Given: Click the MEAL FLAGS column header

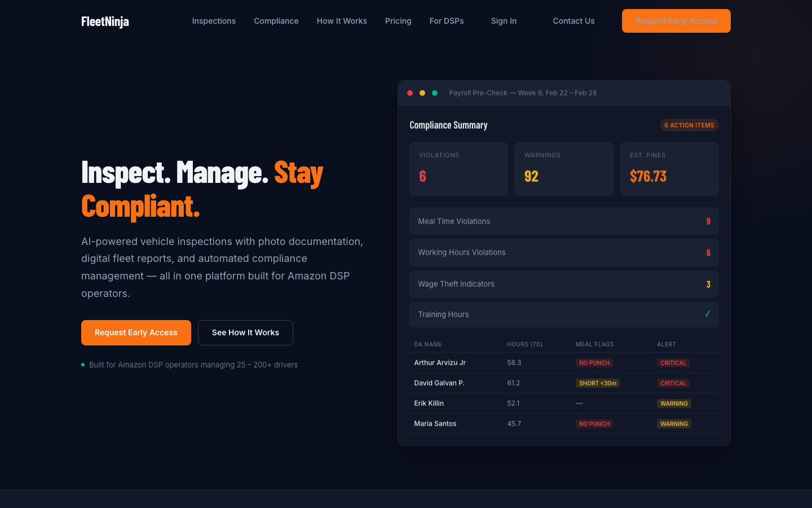Looking at the screenshot, I should tap(595, 344).
